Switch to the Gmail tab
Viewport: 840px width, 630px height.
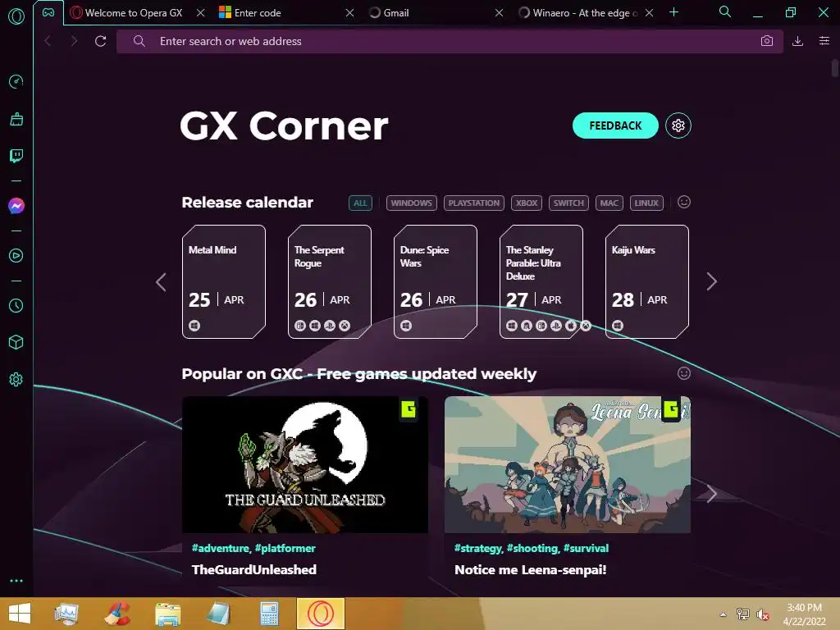point(396,13)
